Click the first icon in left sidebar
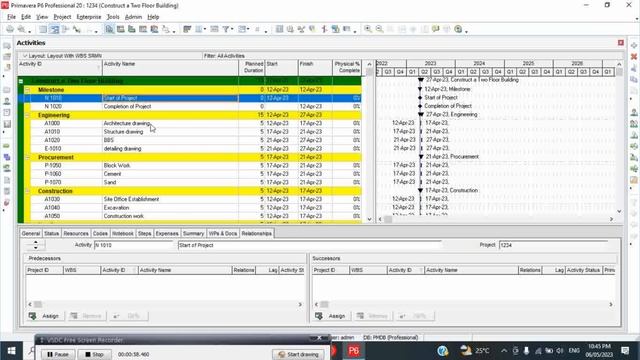This screenshot has height=360, width=640. coord(7,46)
